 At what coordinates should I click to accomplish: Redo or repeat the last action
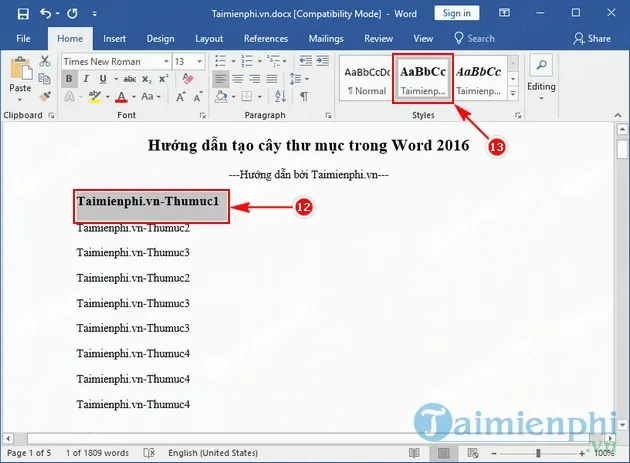pyautogui.click(x=73, y=14)
